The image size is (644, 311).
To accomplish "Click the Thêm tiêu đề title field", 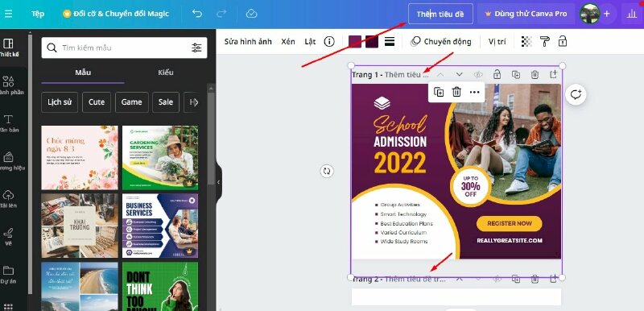I will point(440,14).
